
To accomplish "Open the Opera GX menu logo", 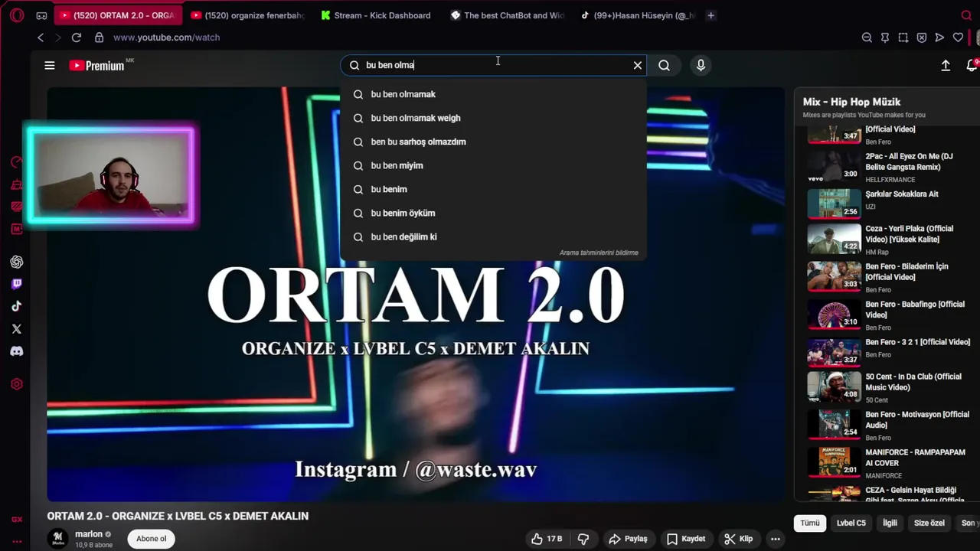I will click(x=16, y=15).
